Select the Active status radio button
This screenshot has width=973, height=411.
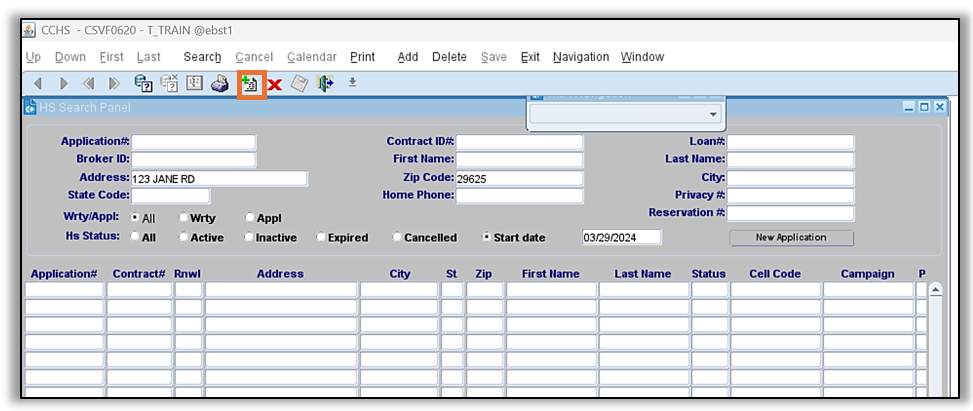click(x=183, y=238)
